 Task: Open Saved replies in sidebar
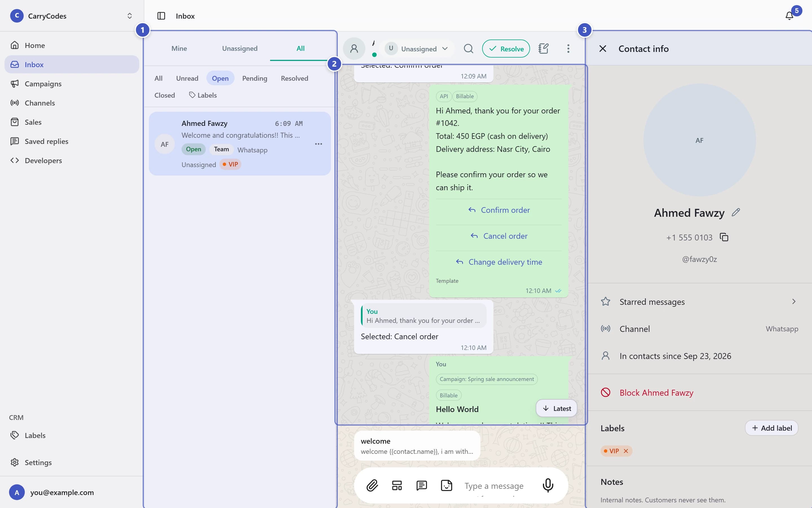click(x=71, y=141)
